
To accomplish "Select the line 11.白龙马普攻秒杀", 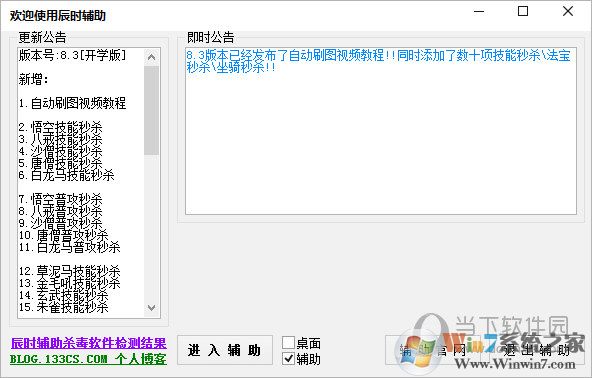I will point(69,248).
